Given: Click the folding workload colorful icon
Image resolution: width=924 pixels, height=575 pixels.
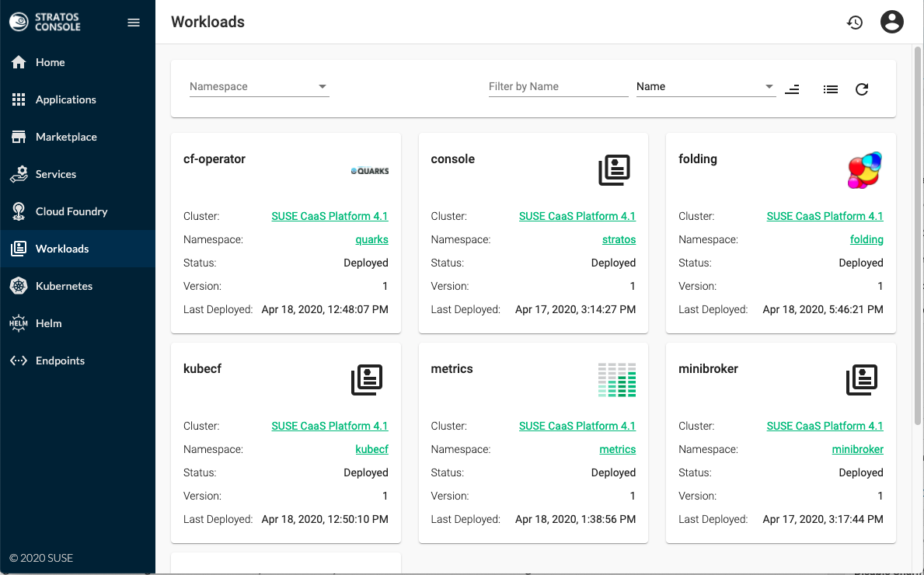Looking at the screenshot, I should click(x=864, y=170).
